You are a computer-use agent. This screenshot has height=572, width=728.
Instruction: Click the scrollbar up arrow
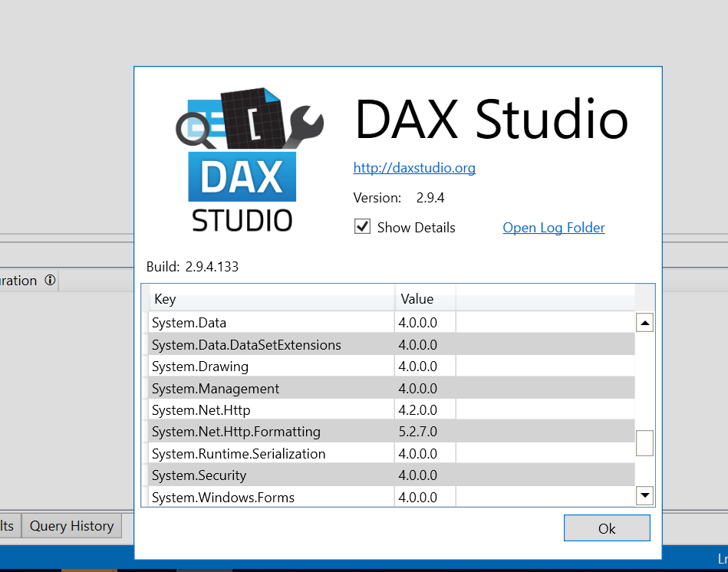pyautogui.click(x=644, y=321)
